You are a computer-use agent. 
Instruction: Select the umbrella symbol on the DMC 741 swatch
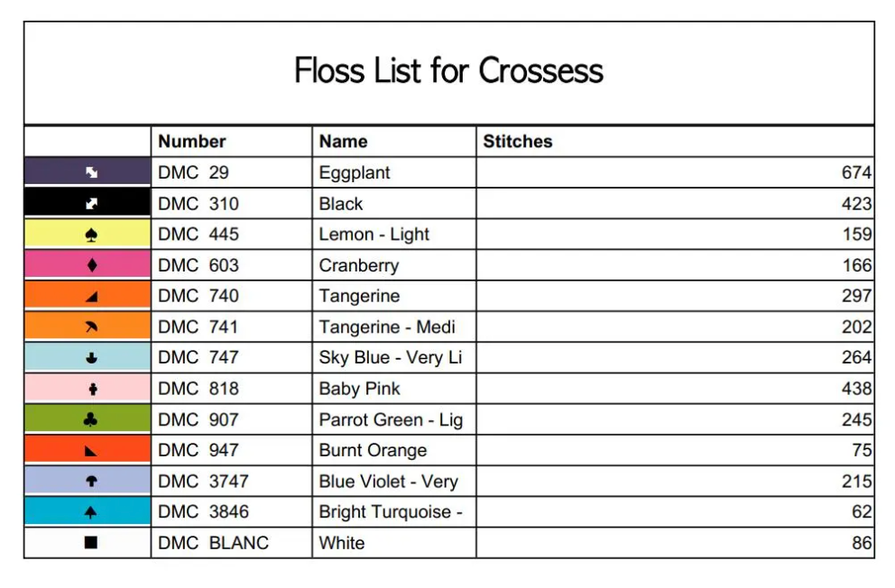(91, 326)
